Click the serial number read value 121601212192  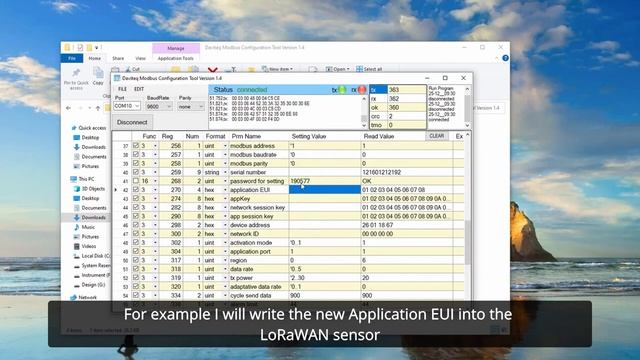tap(382, 172)
